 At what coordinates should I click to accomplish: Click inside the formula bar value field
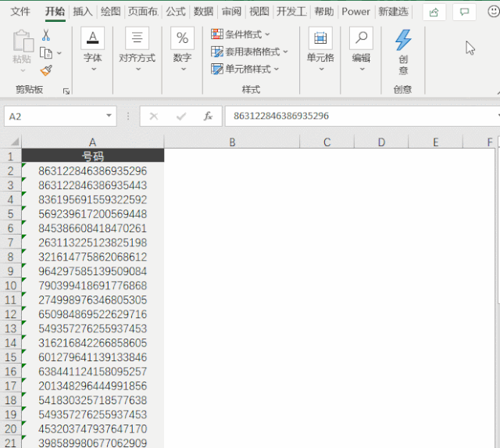coord(362,116)
